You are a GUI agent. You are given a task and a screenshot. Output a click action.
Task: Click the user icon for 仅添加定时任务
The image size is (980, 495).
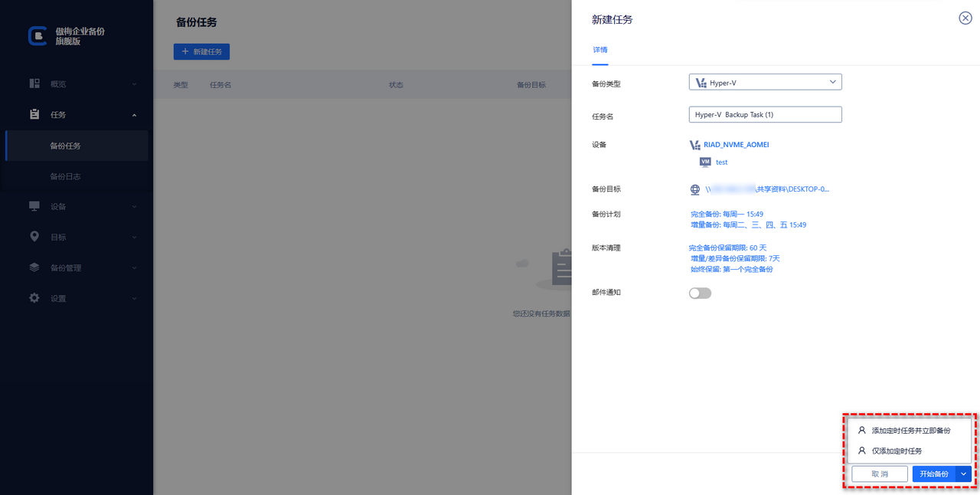click(x=862, y=451)
